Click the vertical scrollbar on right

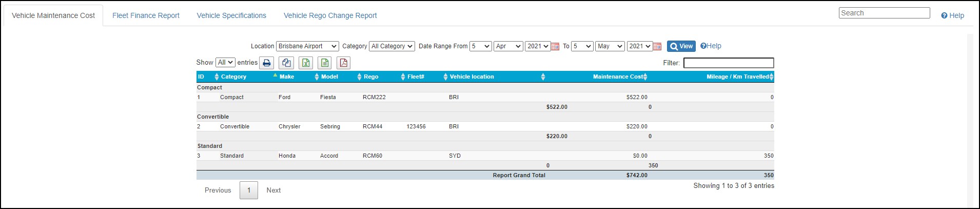click(x=970, y=121)
